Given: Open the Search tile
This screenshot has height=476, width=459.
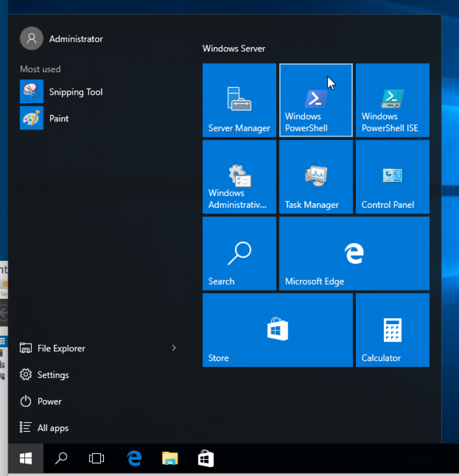Looking at the screenshot, I should pyautogui.click(x=239, y=253).
